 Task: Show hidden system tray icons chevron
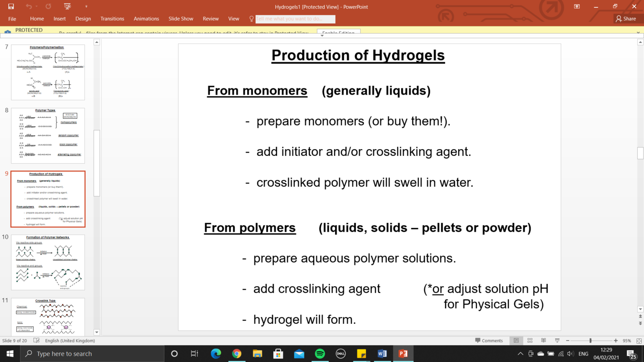[x=520, y=354]
